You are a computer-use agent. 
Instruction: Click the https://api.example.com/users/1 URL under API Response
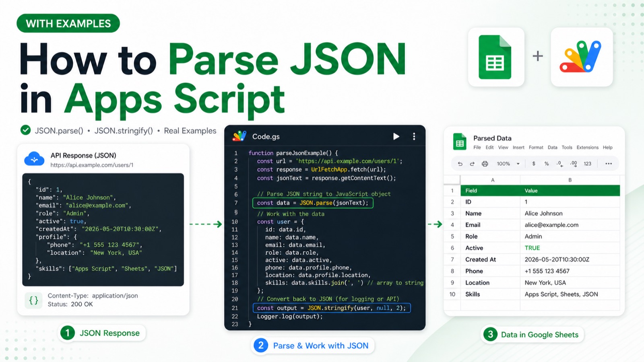point(92,165)
